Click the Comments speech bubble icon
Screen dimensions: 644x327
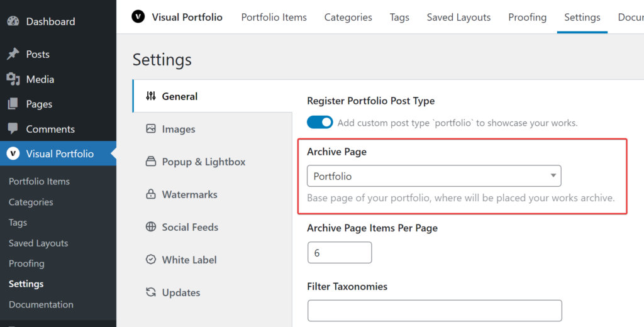(x=13, y=129)
